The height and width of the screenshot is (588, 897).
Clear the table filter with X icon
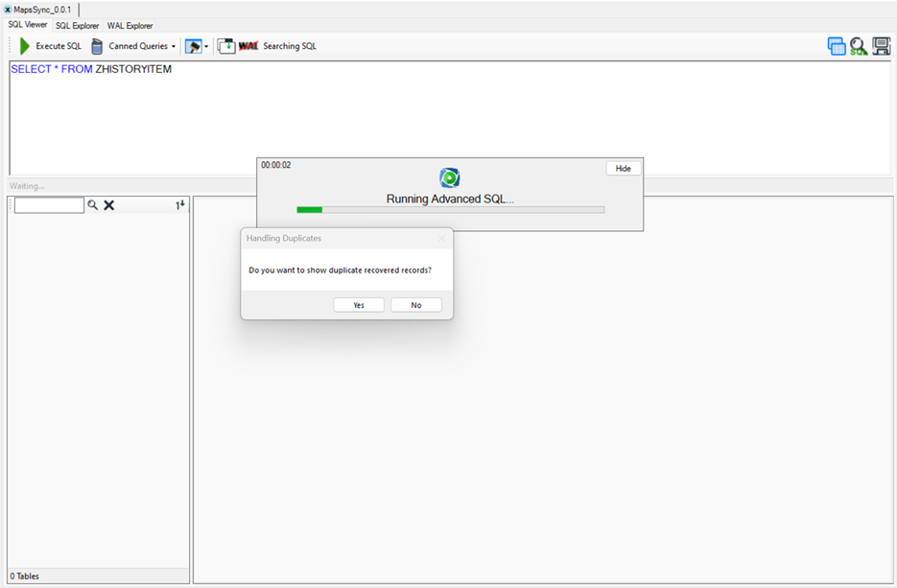pyautogui.click(x=109, y=205)
